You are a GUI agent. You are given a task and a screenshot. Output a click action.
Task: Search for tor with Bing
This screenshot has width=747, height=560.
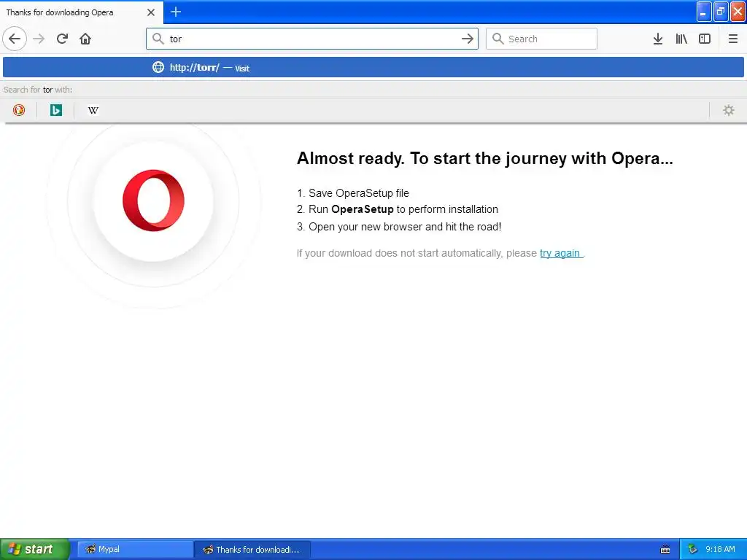(56, 110)
